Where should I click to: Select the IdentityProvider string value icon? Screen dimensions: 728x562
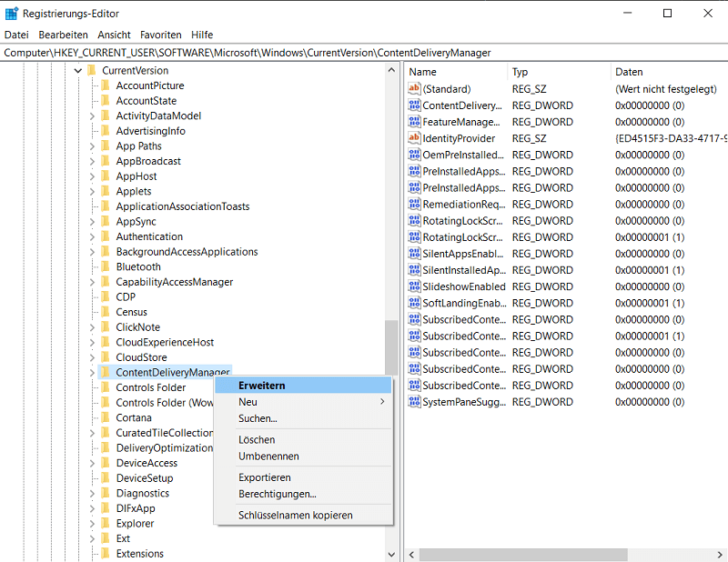point(414,138)
